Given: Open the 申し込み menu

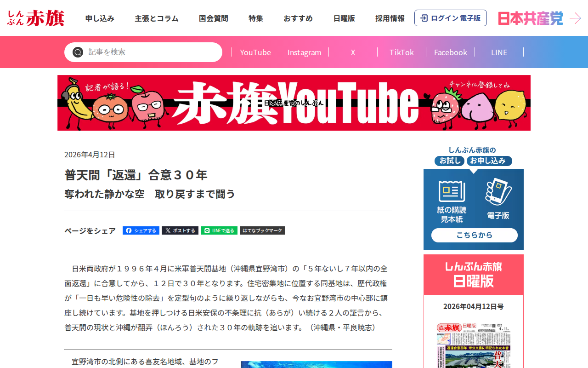Looking at the screenshot, I should (100, 18).
